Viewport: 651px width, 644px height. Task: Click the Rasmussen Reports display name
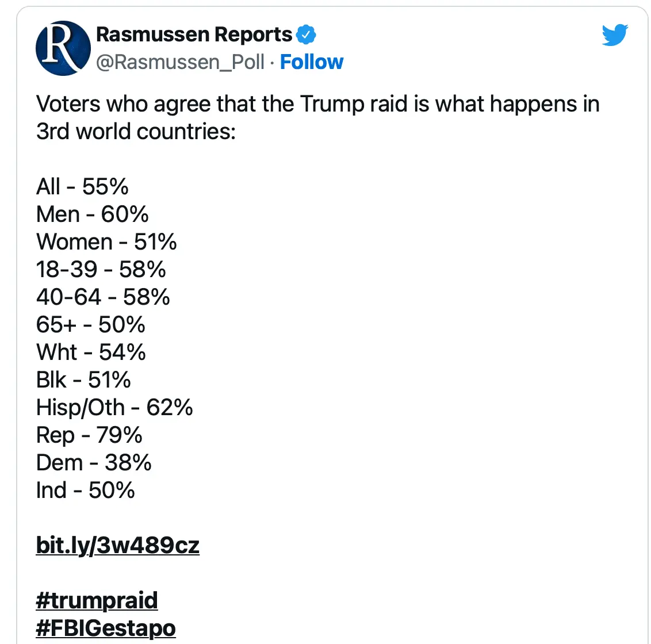194,34
